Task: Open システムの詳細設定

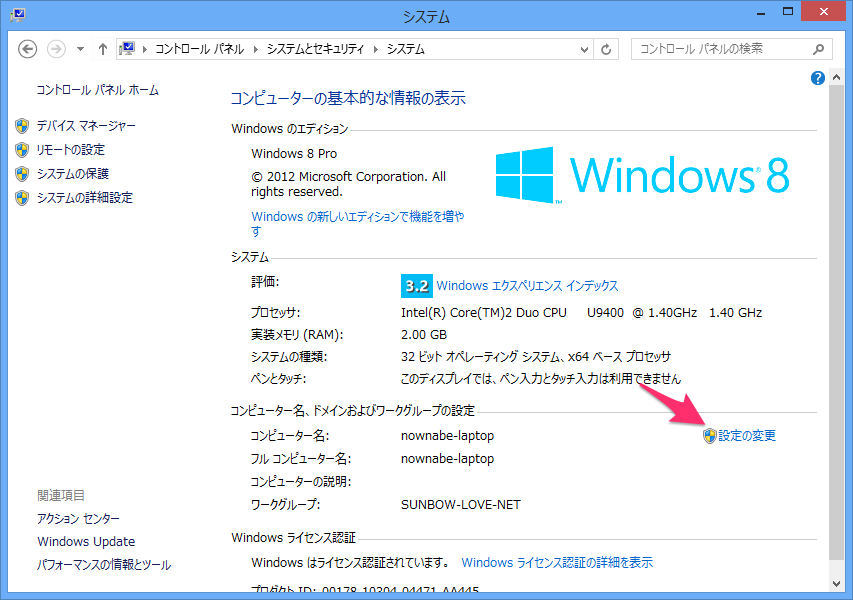Action: [x=84, y=197]
